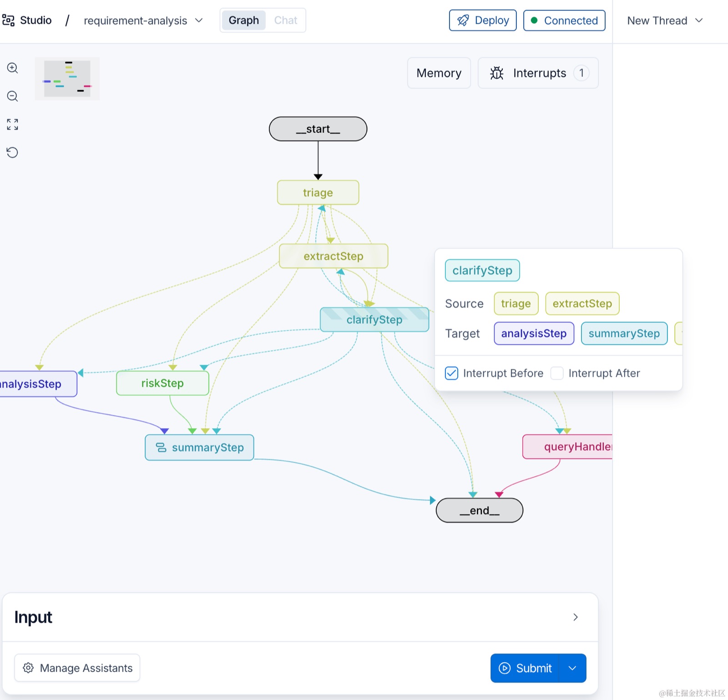Screen dimensions: 728x700
Task: Select the clarifyStep node in graph
Action: point(374,320)
